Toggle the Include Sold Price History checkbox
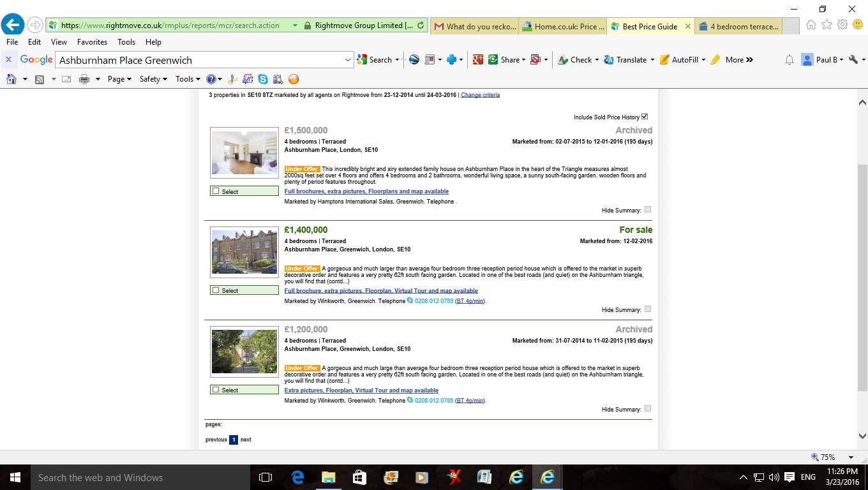Image resolution: width=868 pixels, height=490 pixels. pos(645,117)
